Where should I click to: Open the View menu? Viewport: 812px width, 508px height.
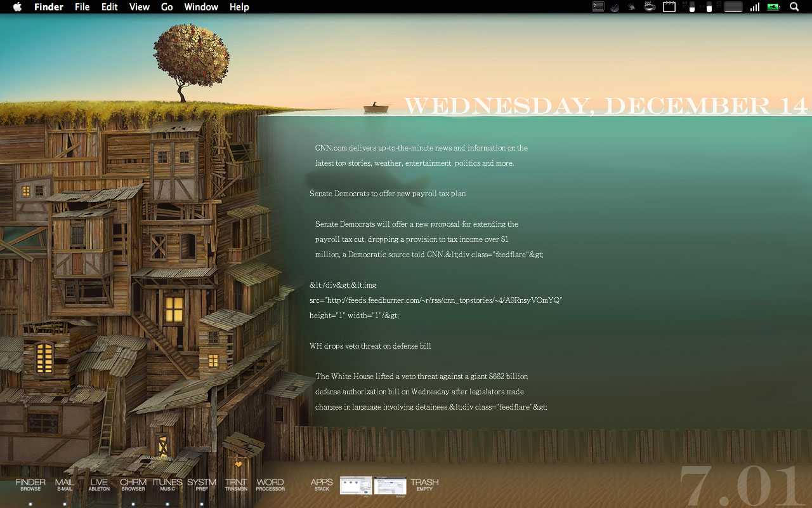tap(139, 7)
